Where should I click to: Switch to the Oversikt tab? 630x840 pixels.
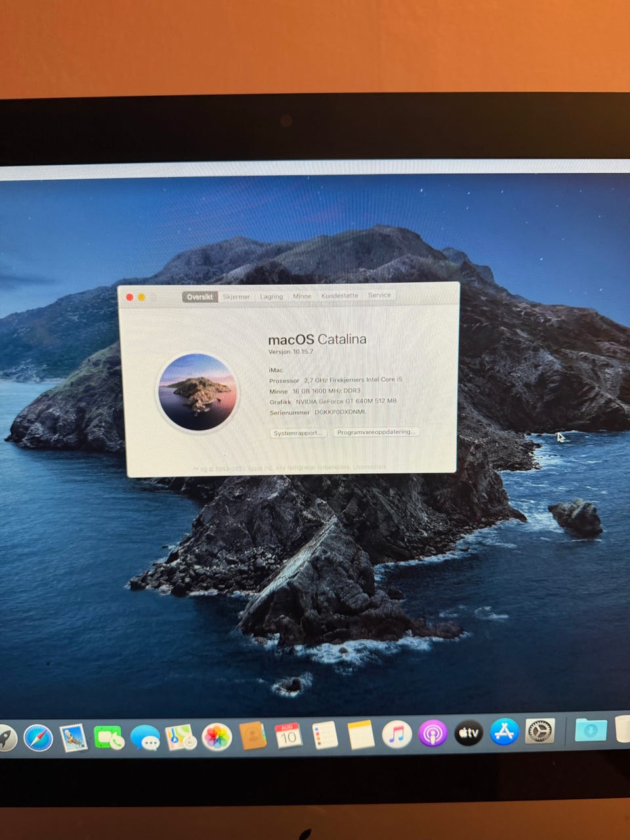[x=200, y=297]
